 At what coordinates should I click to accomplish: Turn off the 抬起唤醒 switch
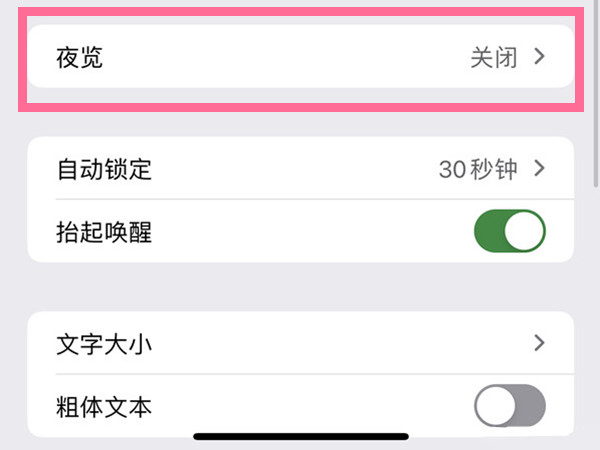tap(510, 231)
